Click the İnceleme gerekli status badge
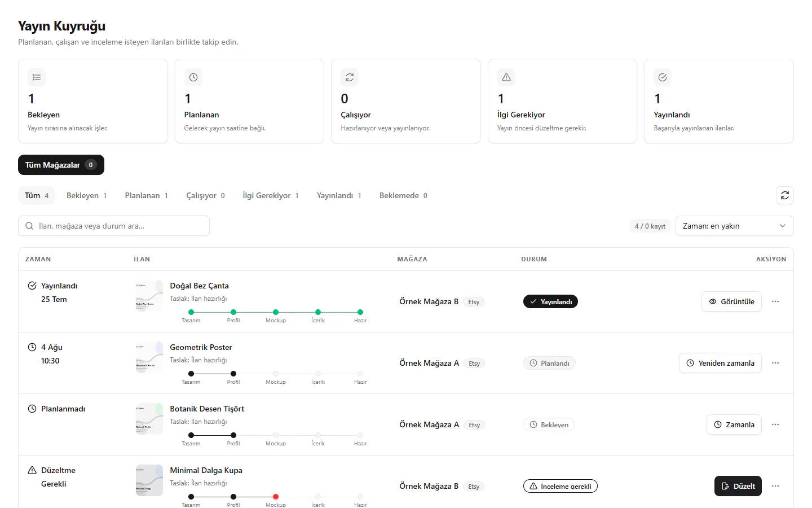The image size is (812, 508). [x=561, y=486]
